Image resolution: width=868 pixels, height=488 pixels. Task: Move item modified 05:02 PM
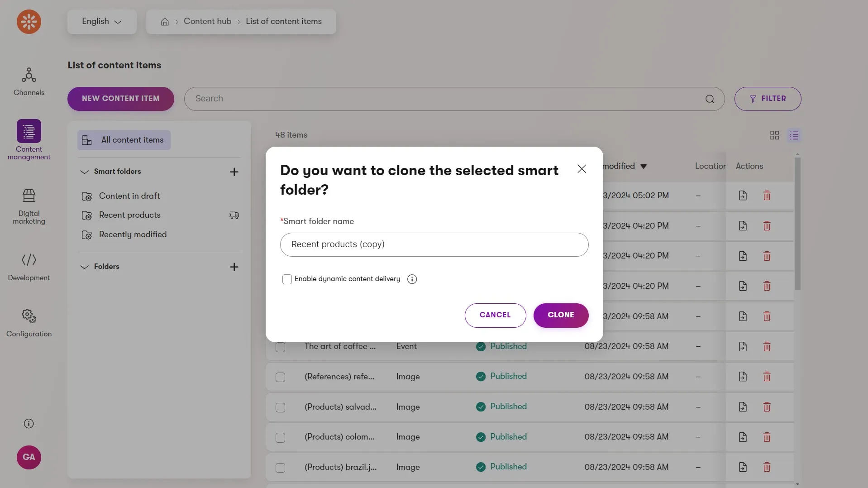pos(743,196)
